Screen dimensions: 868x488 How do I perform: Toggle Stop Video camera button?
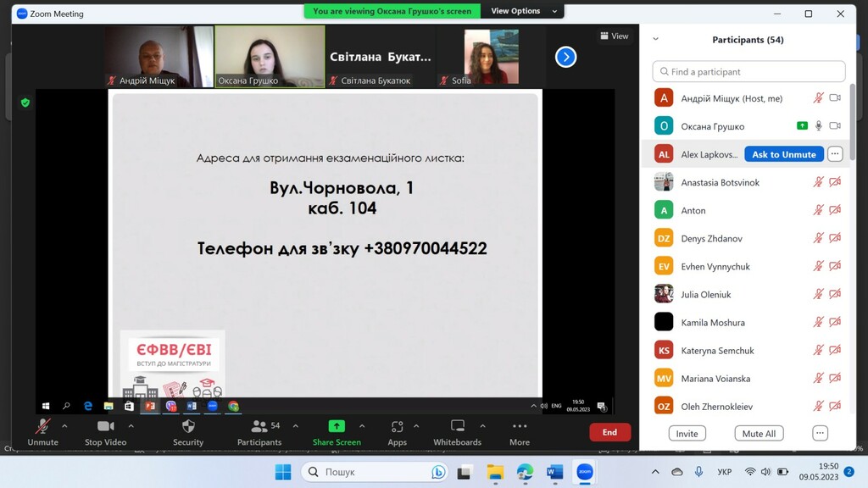106,427
